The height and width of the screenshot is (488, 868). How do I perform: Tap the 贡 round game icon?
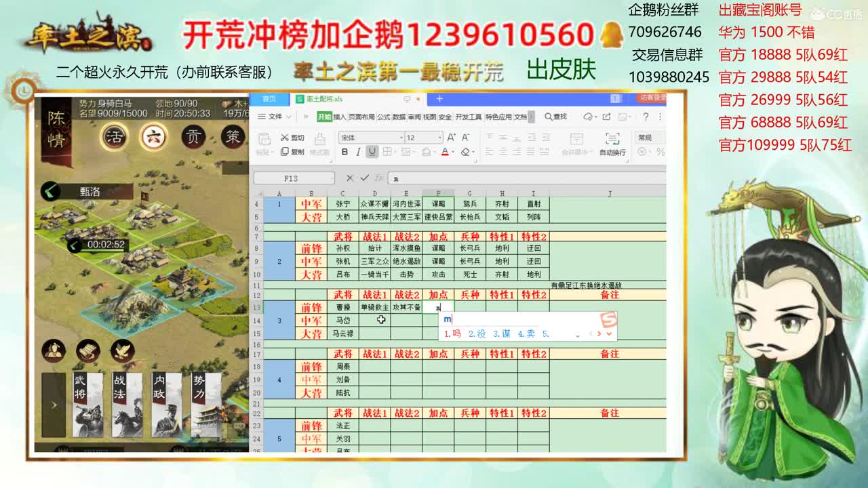[193, 137]
